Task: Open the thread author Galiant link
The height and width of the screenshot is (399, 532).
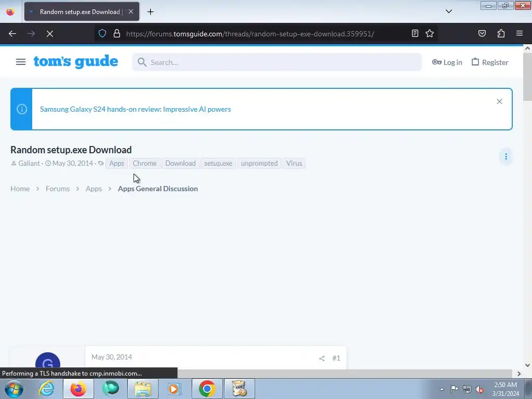Action: [29, 163]
